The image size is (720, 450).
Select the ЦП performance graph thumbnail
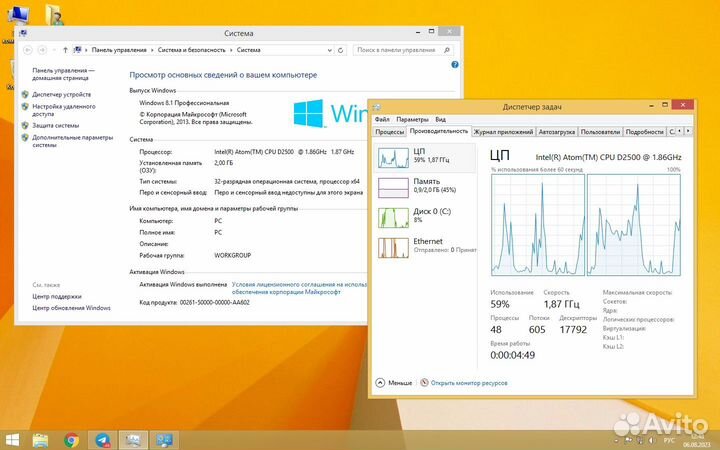(393, 158)
